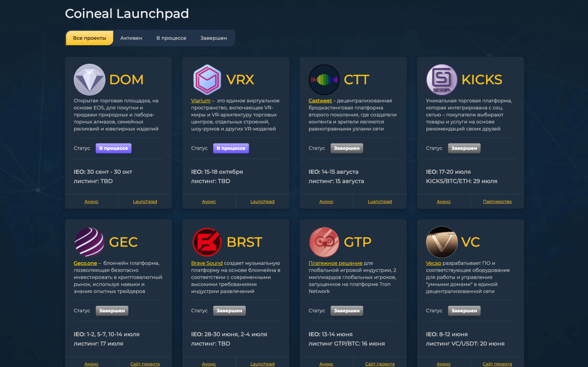Click CTT's 'Завершен' status badge

pos(346,148)
